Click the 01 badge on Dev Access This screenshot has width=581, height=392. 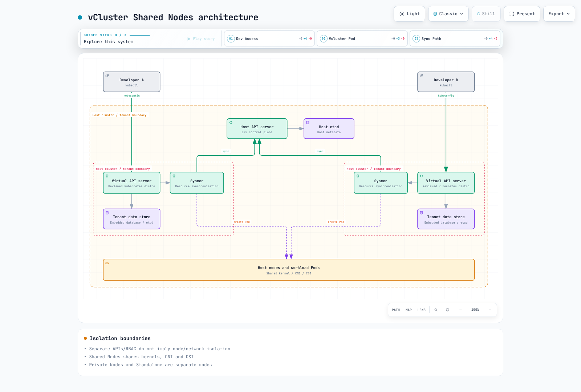(231, 38)
